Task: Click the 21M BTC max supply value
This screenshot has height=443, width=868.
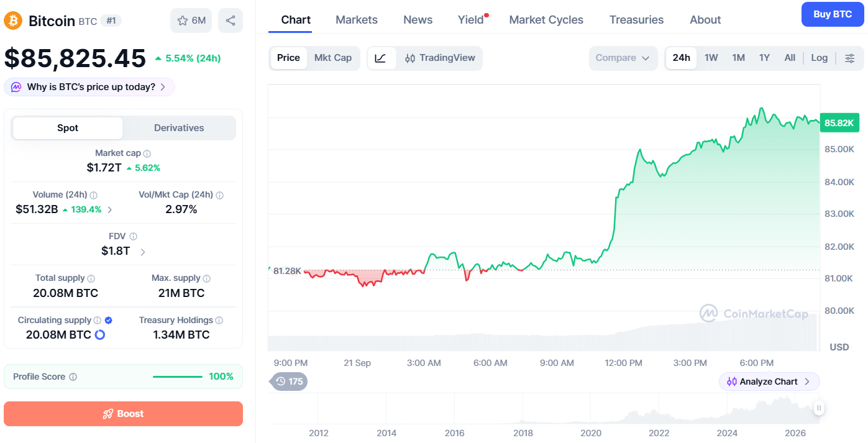Action: pos(181,293)
